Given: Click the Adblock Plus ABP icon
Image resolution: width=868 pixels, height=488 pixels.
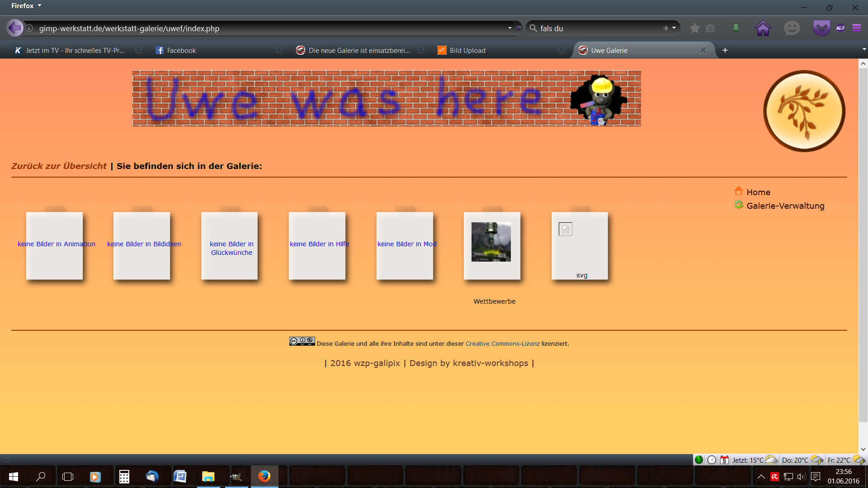Looking at the screenshot, I should (x=840, y=28).
